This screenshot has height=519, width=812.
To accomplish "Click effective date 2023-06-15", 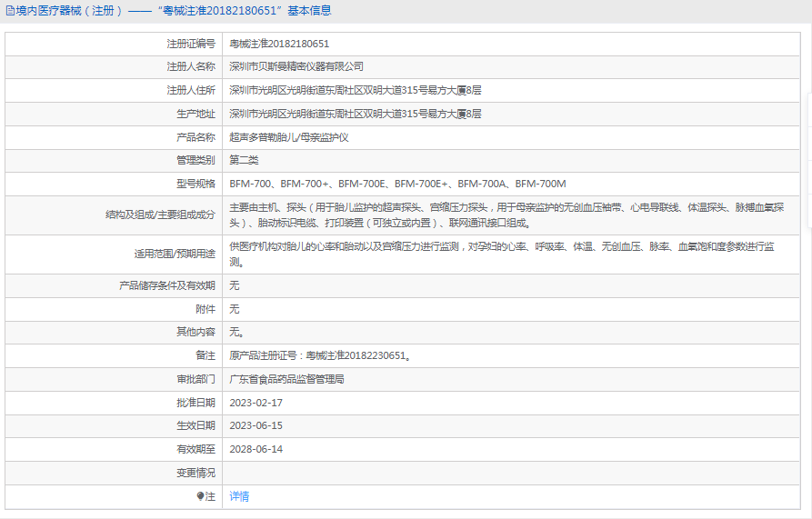I will tap(256, 425).
